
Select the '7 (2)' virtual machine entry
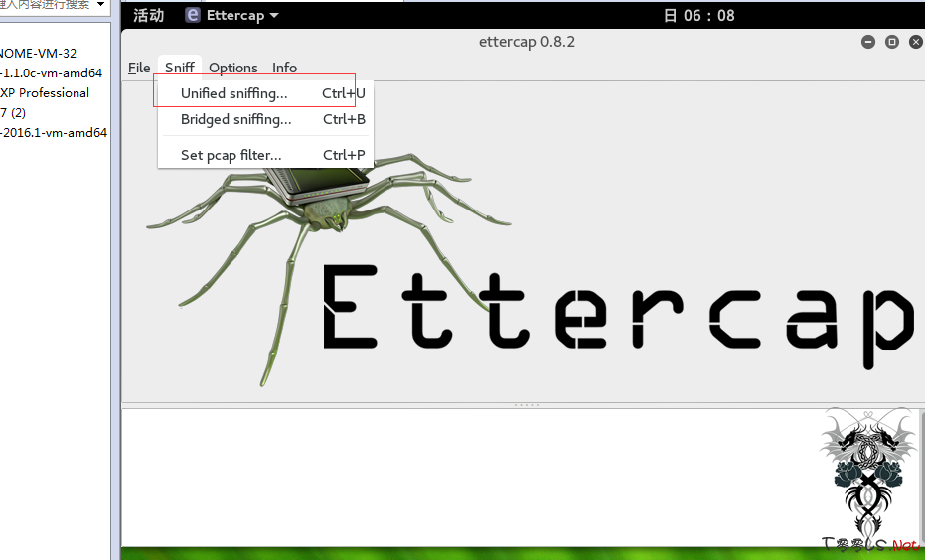click(13, 113)
